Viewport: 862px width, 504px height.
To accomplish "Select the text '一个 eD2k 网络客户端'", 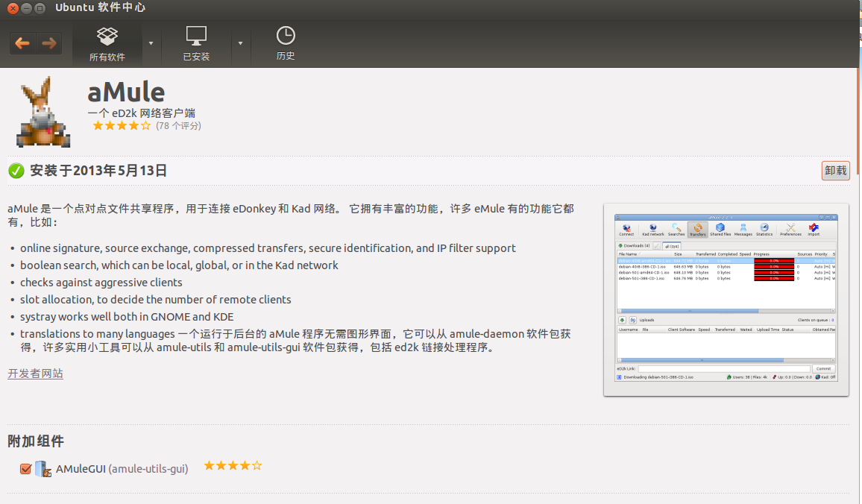I will 141,113.
